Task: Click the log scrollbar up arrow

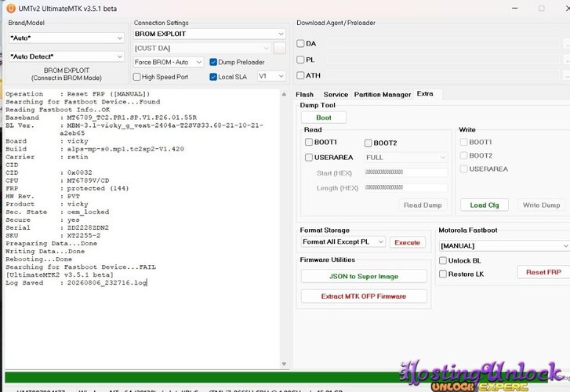Action: (x=284, y=94)
